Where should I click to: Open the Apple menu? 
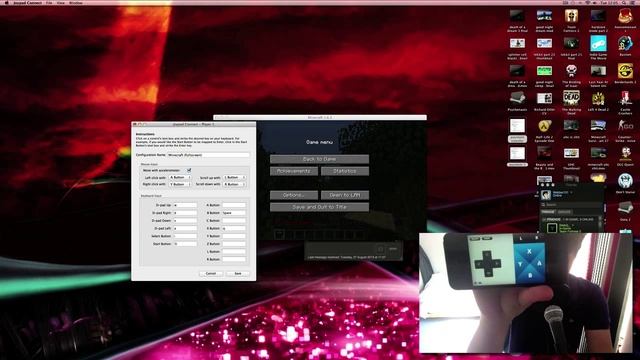tap(7, 3)
